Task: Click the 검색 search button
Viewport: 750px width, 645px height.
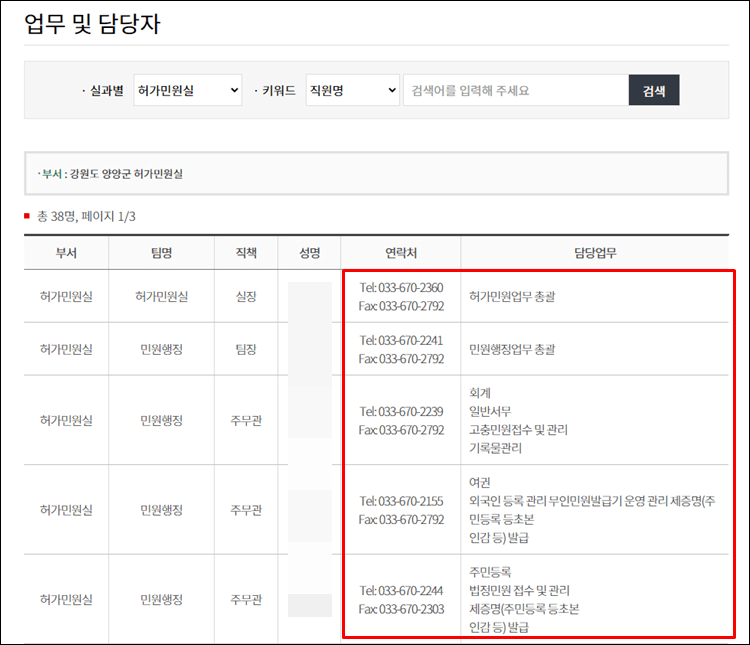Action: [x=654, y=90]
